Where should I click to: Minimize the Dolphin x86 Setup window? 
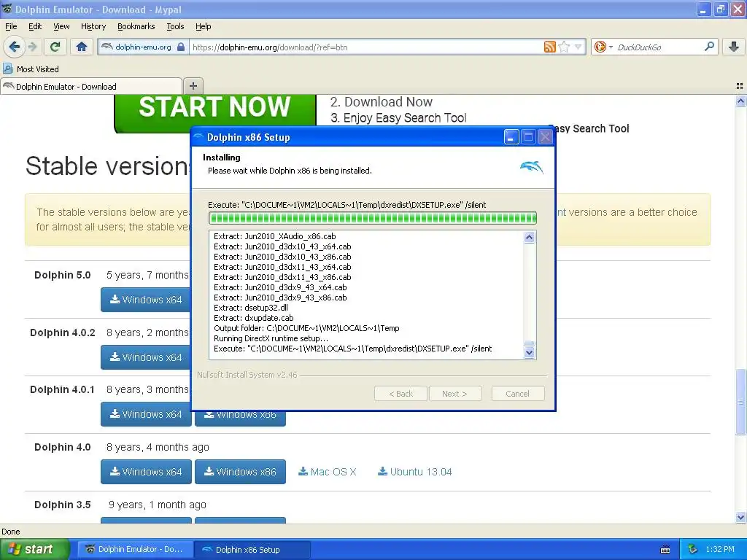(511, 137)
